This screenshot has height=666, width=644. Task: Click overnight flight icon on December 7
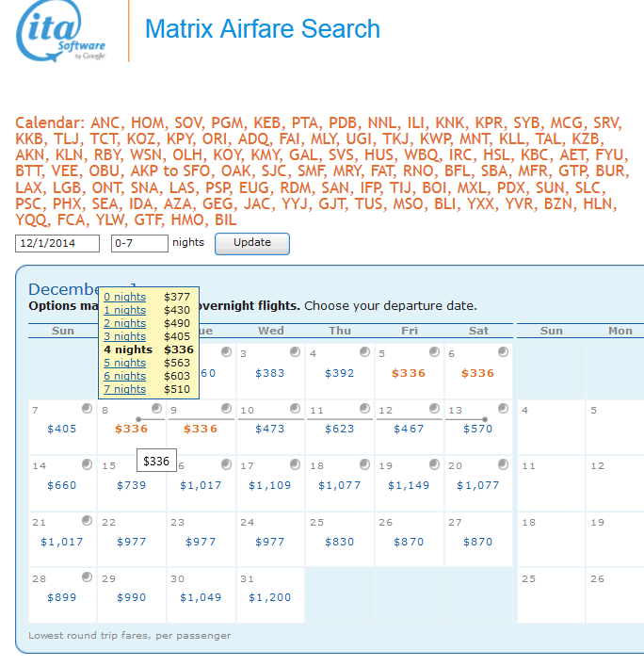pyautogui.click(x=87, y=409)
